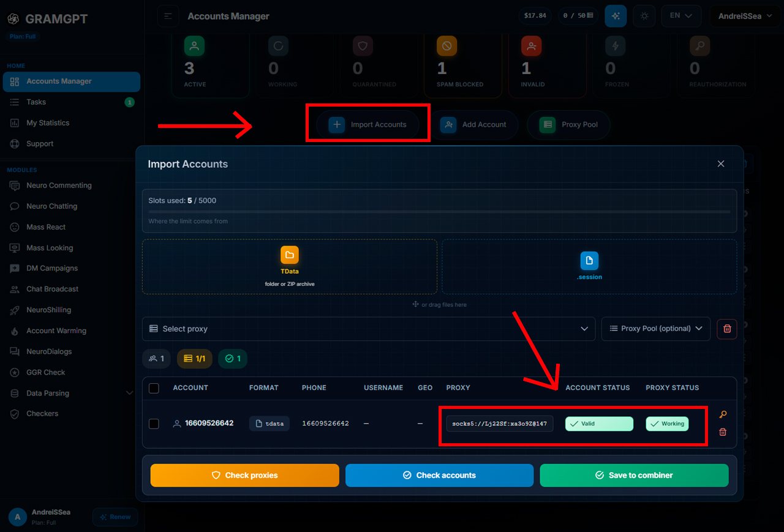Switch theme with the sun icon
The height and width of the screenshot is (532, 784).
[x=644, y=16]
